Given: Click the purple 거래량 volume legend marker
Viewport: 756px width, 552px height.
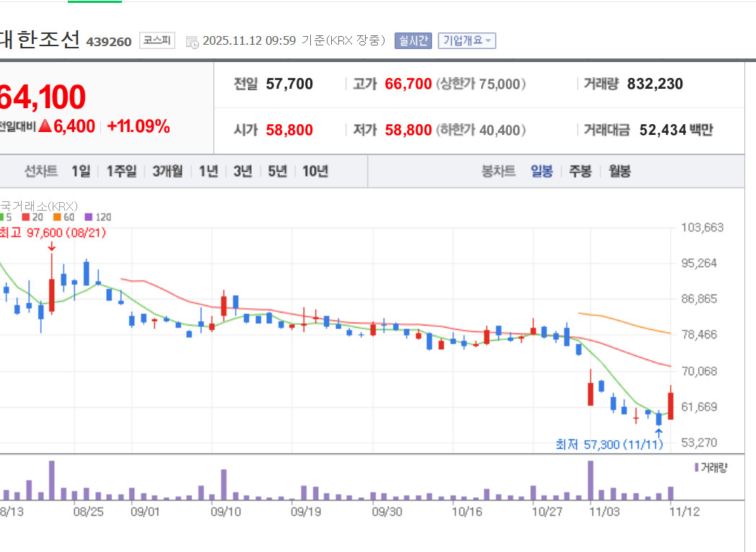Looking at the screenshot, I should [x=696, y=467].
